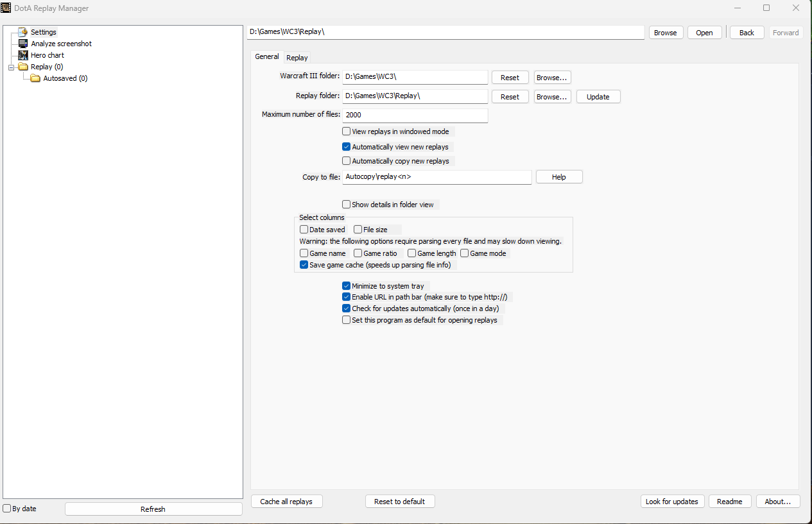Screen dimensions: 812x524
Task: Click the Hero chart icon
Action: [x=23, y=55]
